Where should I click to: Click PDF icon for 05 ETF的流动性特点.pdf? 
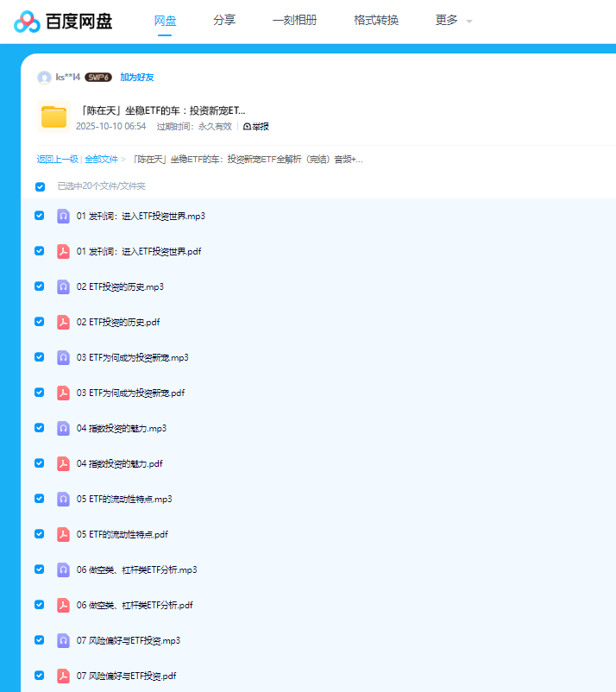(64, 534)
